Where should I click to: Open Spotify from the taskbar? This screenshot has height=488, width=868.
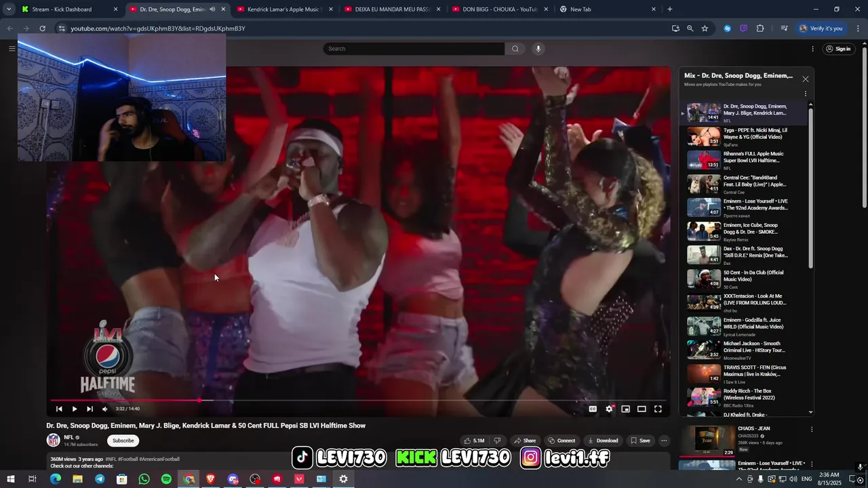tap(166, 479)
